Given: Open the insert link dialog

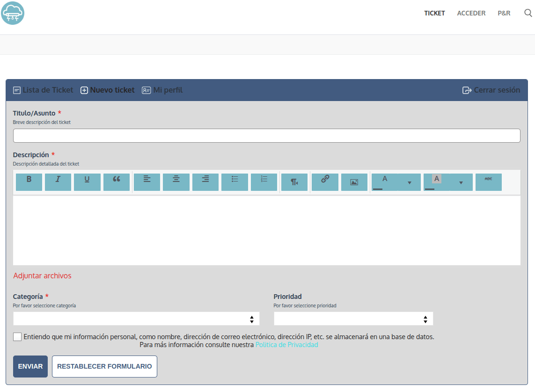Looking at the screenshot, I should pyautogui.click(x=325, y=182).
